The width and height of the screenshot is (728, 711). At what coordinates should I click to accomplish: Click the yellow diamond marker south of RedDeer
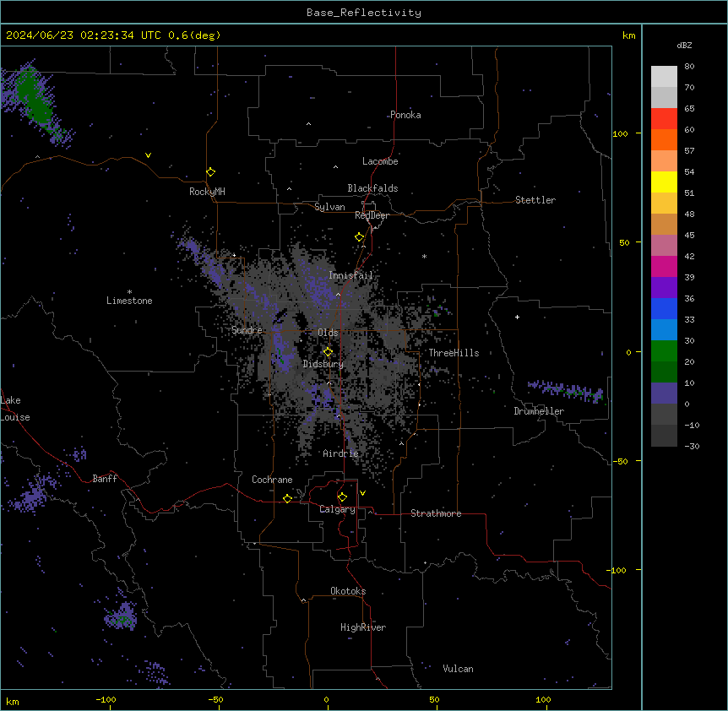360,237
